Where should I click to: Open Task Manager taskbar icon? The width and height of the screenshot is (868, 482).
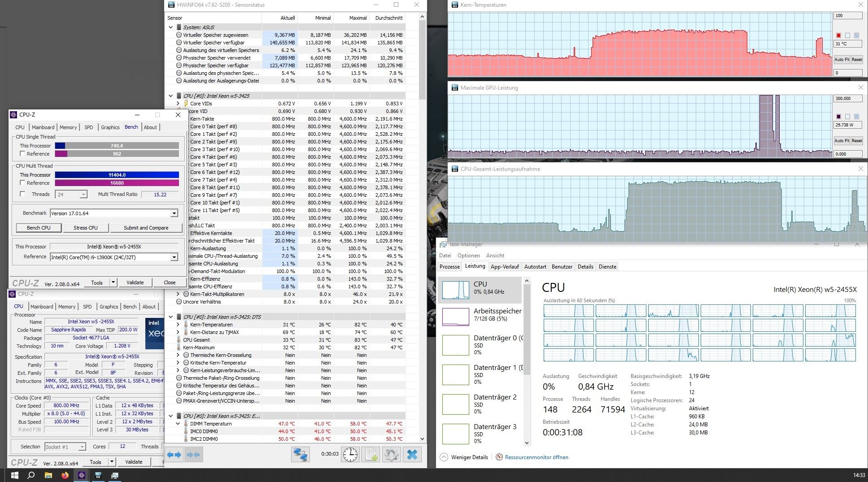115,475
